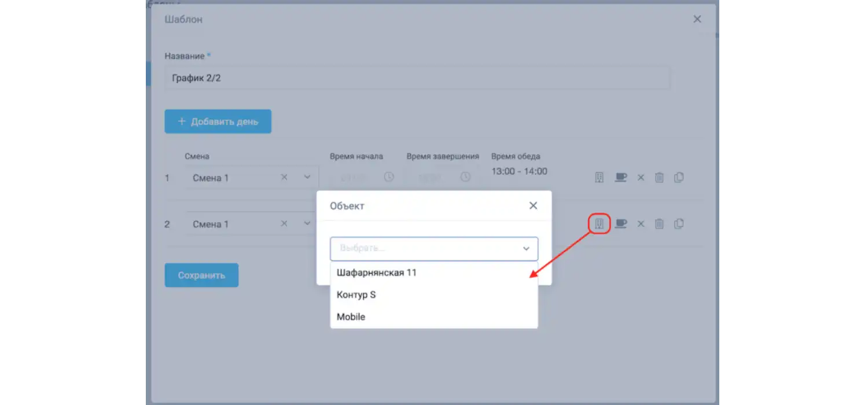Duplicate row 1 with the copy icon

click(x=679, y=178)
